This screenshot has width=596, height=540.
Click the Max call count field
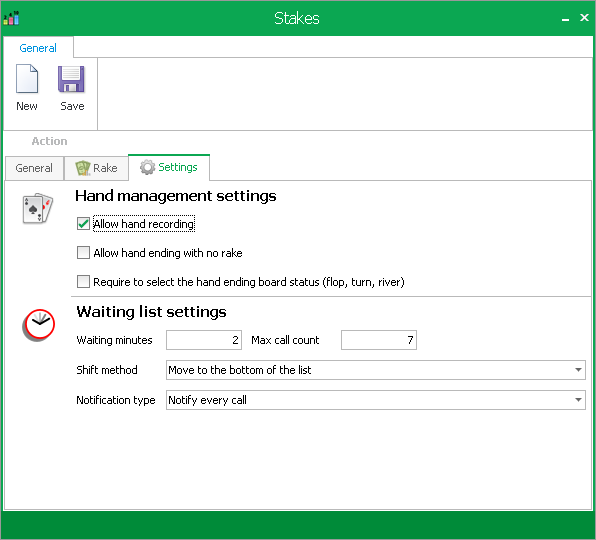[x=379, y=340]
